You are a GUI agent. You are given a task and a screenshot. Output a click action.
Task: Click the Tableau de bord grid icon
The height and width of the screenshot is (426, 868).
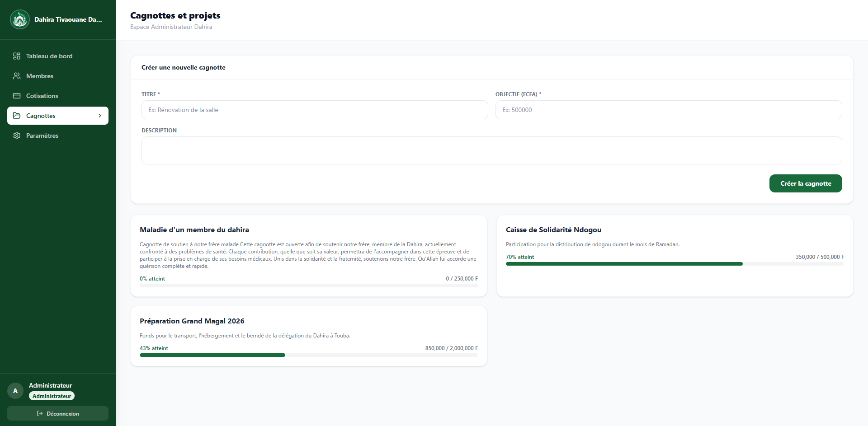(17, 56)
